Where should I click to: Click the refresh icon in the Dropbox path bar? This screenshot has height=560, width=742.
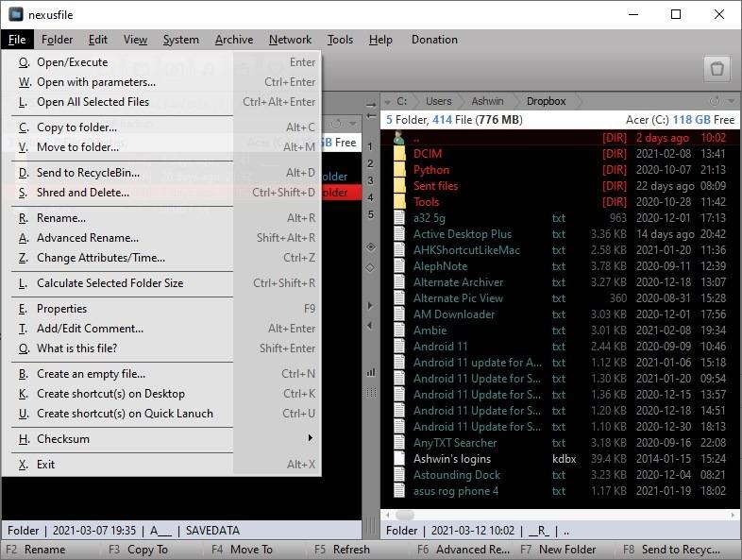[715, 101]
